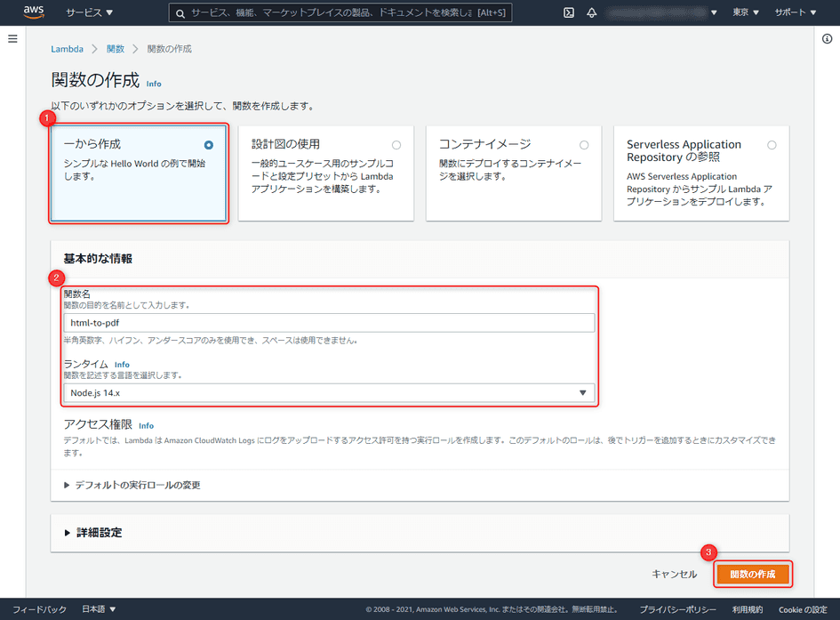Open the navigation sidebar hamburger menu
Viewport: 840px width, 620px height.
click(x=12, y=37)
